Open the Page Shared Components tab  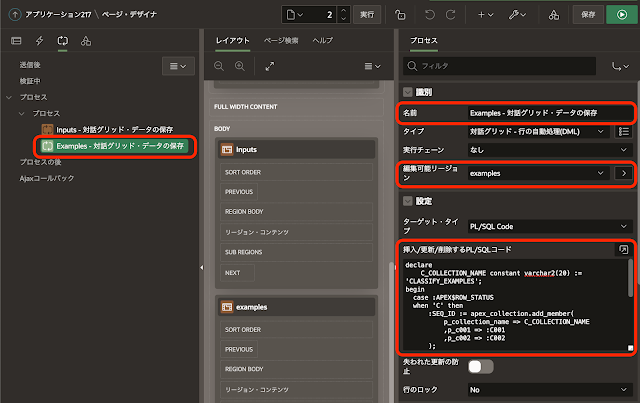[86, 41]
